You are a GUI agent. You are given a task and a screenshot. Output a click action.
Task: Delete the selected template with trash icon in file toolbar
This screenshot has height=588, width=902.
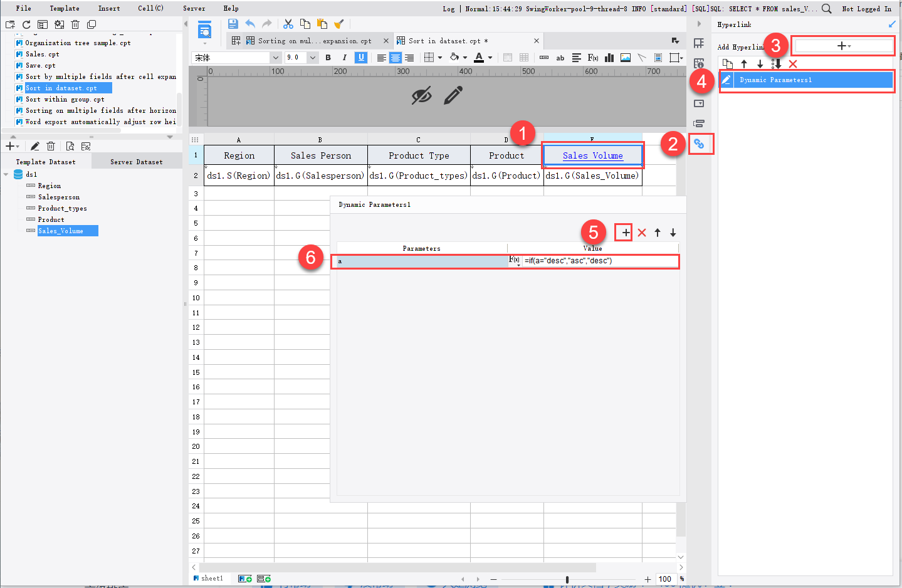click(x=75, y=24)
